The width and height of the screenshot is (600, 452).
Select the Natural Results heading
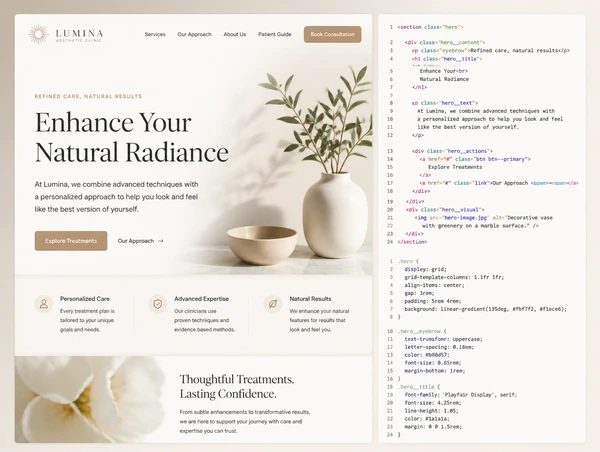click(310, 299)
